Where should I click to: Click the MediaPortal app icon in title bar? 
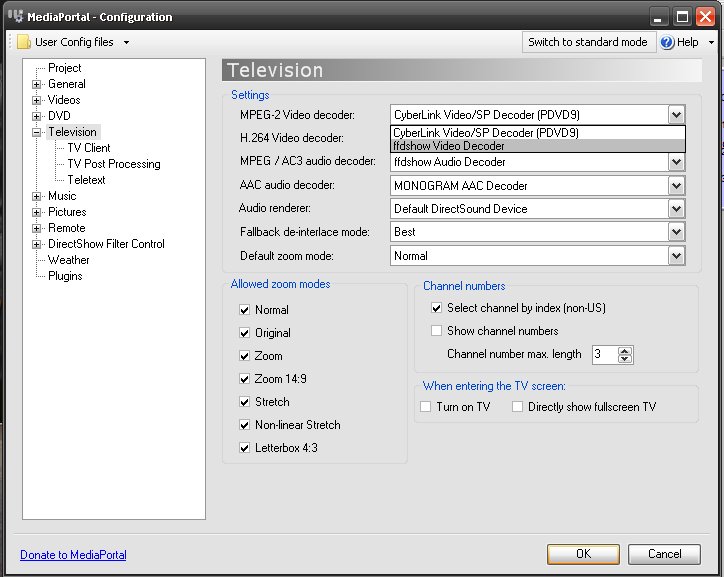click(x=15, y=16)
